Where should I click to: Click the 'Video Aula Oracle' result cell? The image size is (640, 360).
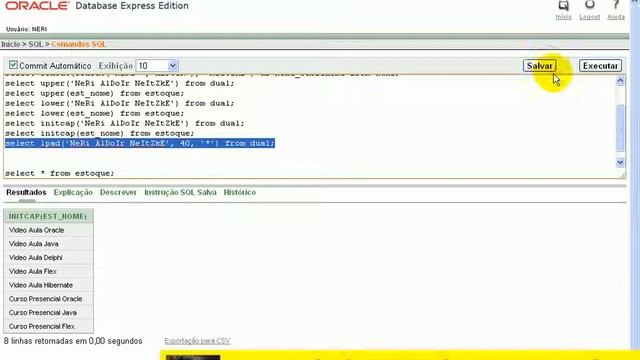[48, 230]
